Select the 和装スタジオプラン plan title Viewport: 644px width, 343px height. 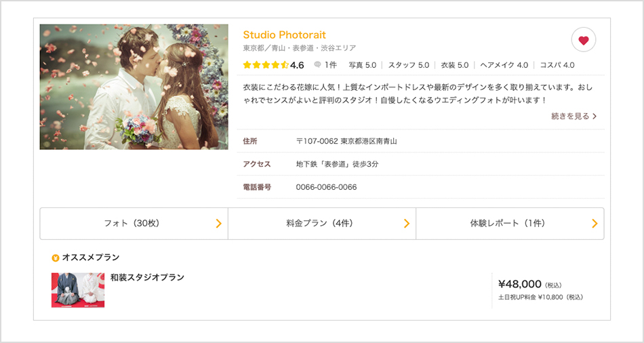tap(147, 277)
